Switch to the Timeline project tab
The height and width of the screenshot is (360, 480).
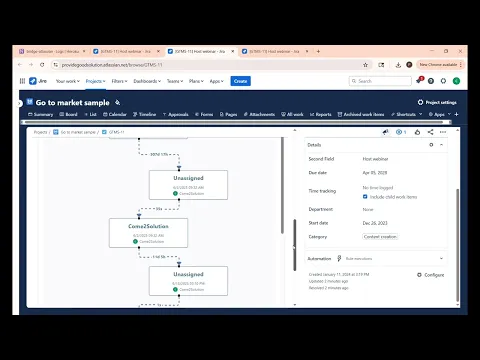point(144,114)
